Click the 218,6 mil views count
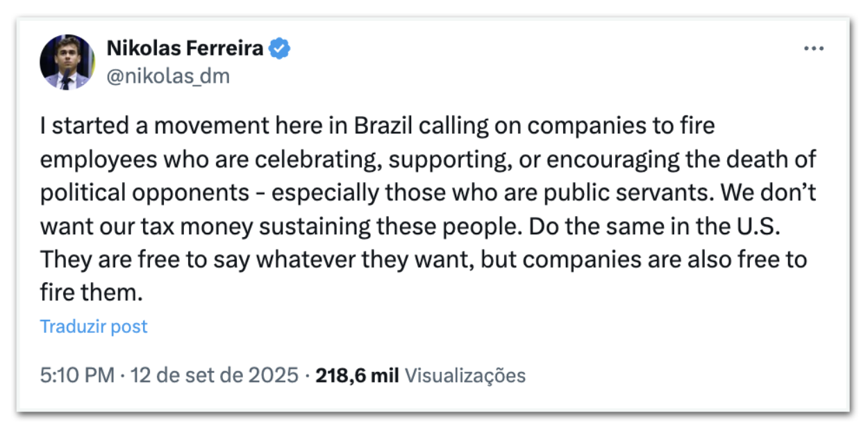Viewport: 868px width, 431px height. coord(357,376)
